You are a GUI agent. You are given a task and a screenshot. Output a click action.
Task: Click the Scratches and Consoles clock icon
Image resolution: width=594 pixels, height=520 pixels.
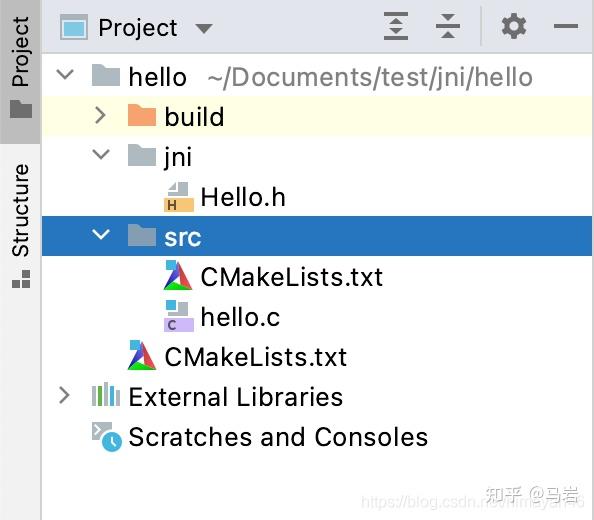[x=107, y=437]
